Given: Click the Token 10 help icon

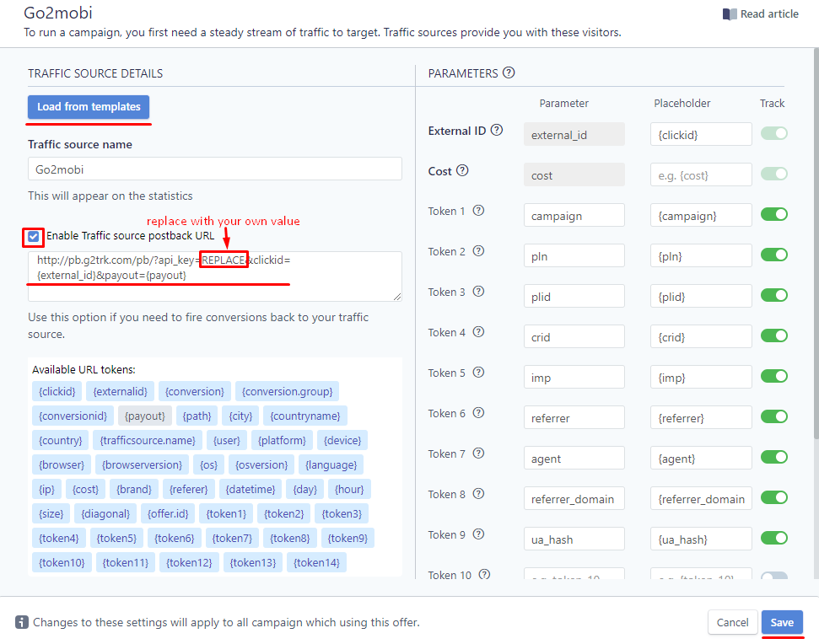Looking at the screenshot, I should [x=485, y=574].
